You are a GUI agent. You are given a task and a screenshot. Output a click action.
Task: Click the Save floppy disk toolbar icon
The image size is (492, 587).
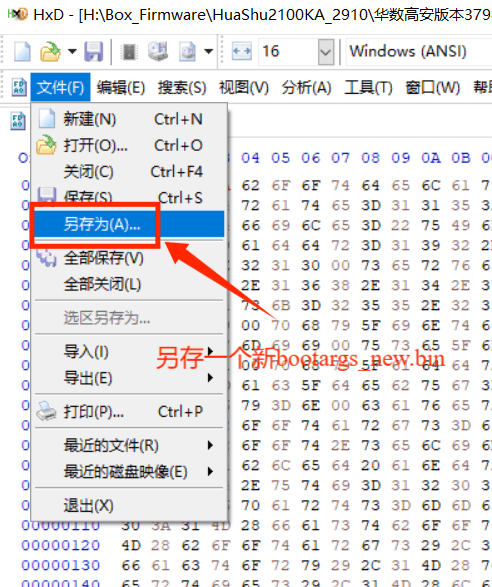pos(93,51)
